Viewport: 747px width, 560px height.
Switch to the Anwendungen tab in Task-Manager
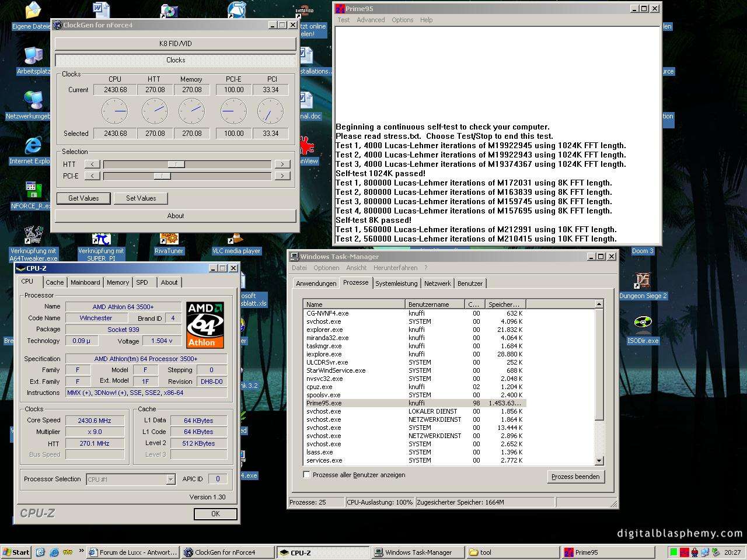pos(316,283)
